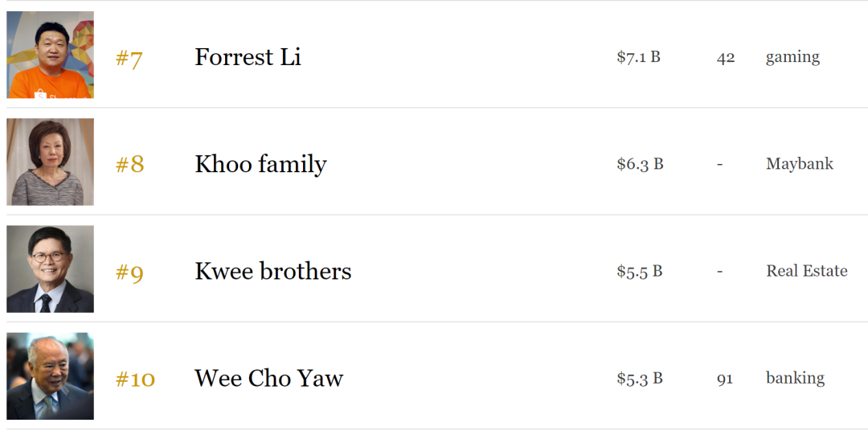Open the Forrest Li name link
Viewport: 868px width, 431px height.
pos(248,57)
